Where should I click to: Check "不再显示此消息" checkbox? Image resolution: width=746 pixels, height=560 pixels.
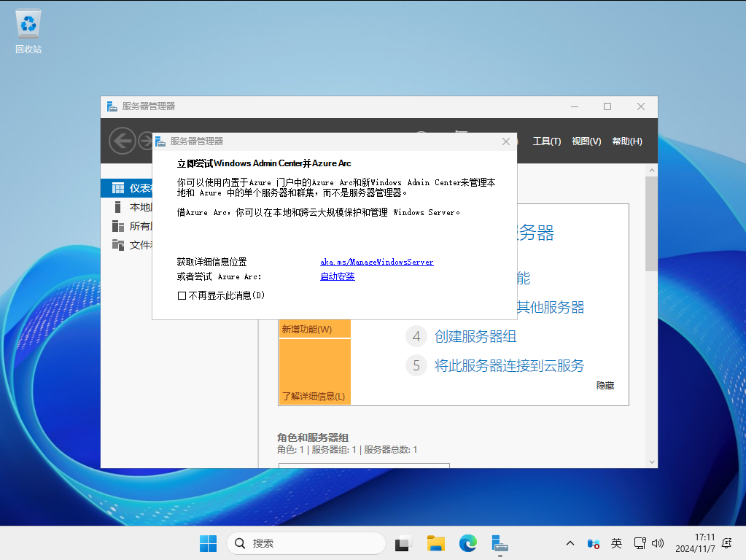(x=182, y=295)
